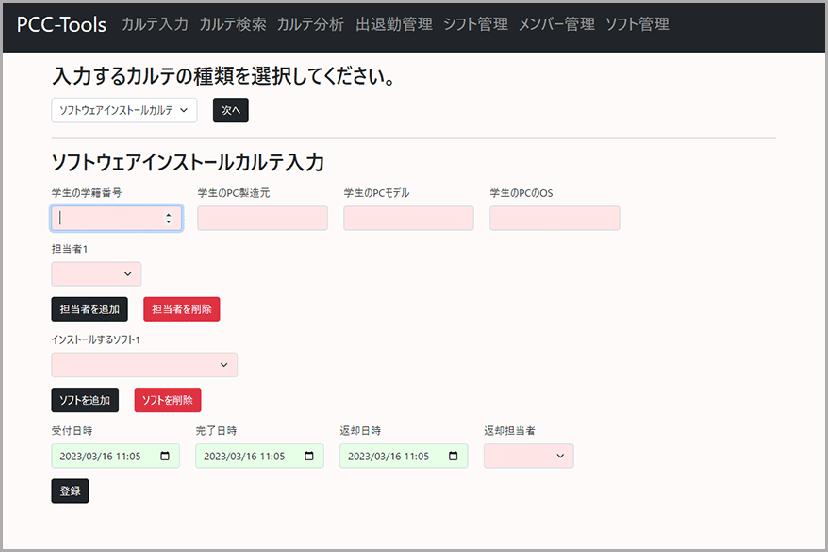The image size is (828, 552).
Task: Open the 返却担当者 dropdown
Action: tap(528, 456)
